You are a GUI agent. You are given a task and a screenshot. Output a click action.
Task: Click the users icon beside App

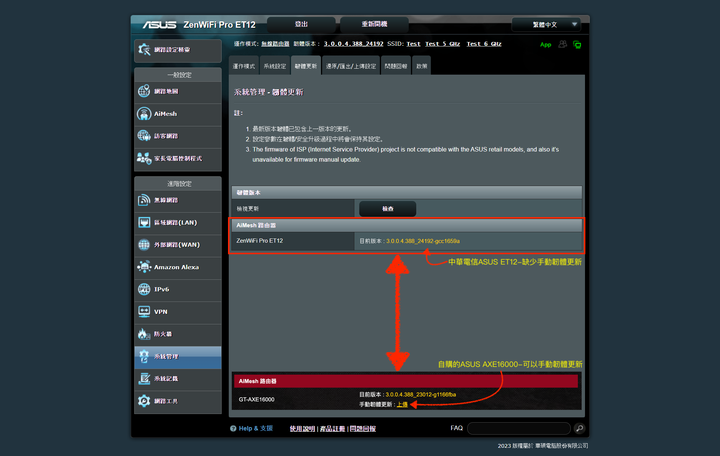click(562, 44)
